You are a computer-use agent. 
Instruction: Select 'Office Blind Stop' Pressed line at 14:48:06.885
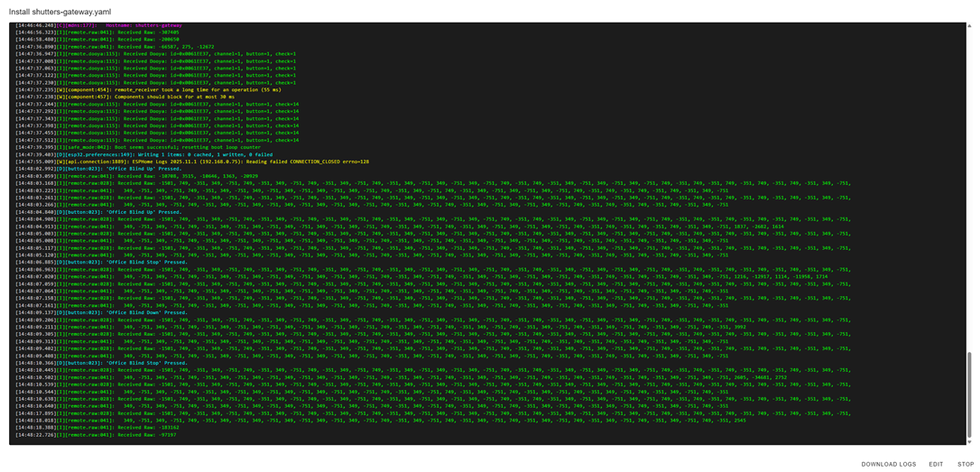pyautogui.click(x=101, y=263)
